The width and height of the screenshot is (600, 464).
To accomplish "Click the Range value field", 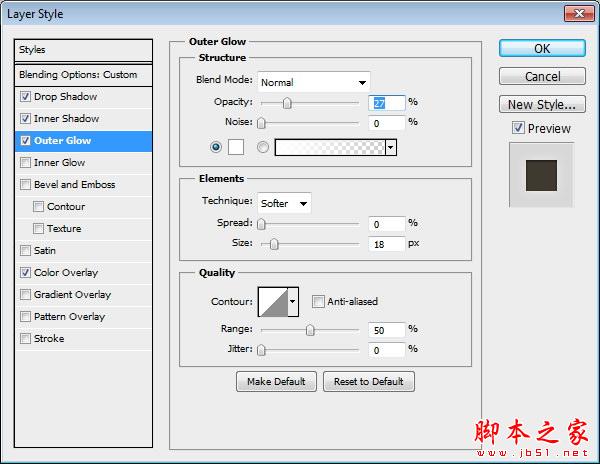I will pyautogui.click(x=386, y=330).
